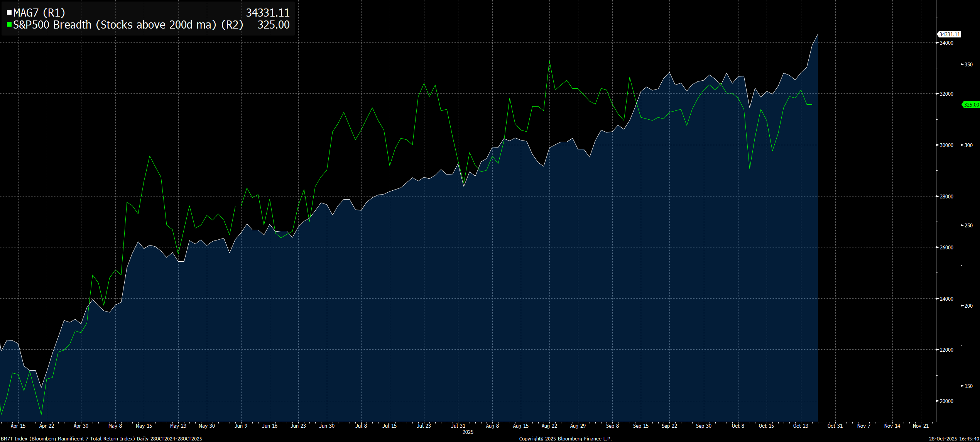980x442 pixels.
Task: Select the MAG7 (R1) legend label
Action: click(39, 13)
